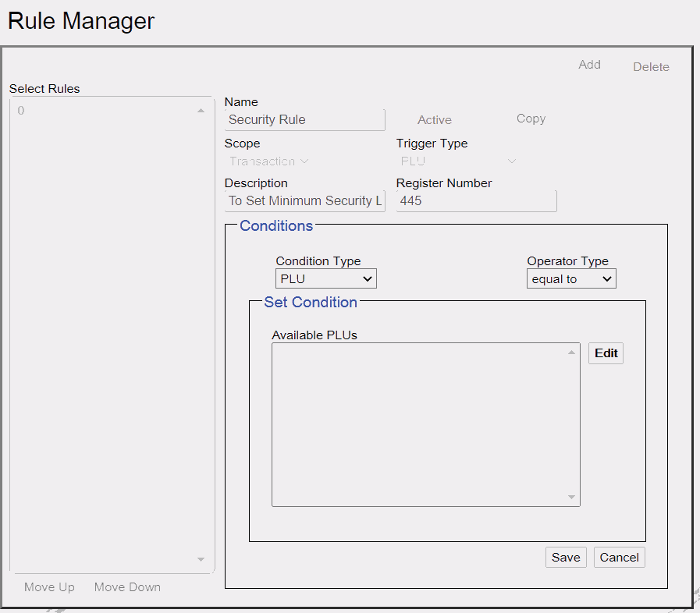Expand the Condition Type dropdown
This screenshot has width=700, height=613.
(x=326, y=279)
